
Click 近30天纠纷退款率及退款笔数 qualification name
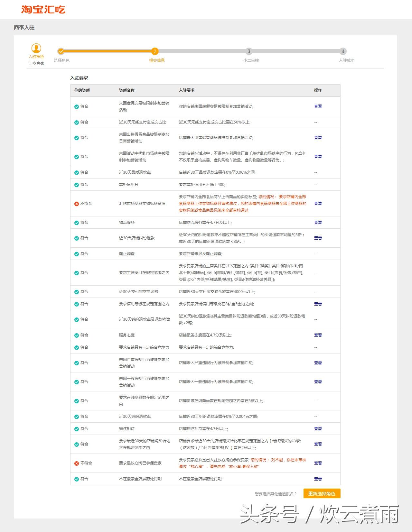coord(145,319)
